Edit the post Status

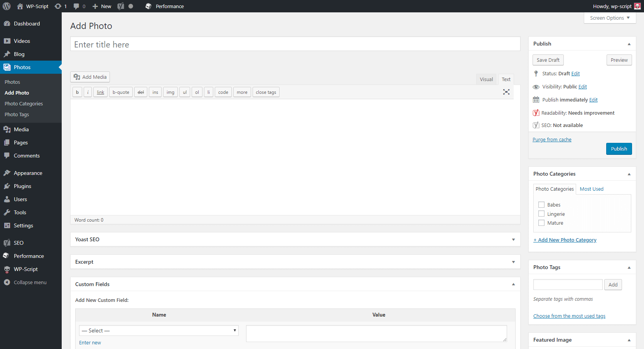575,73
